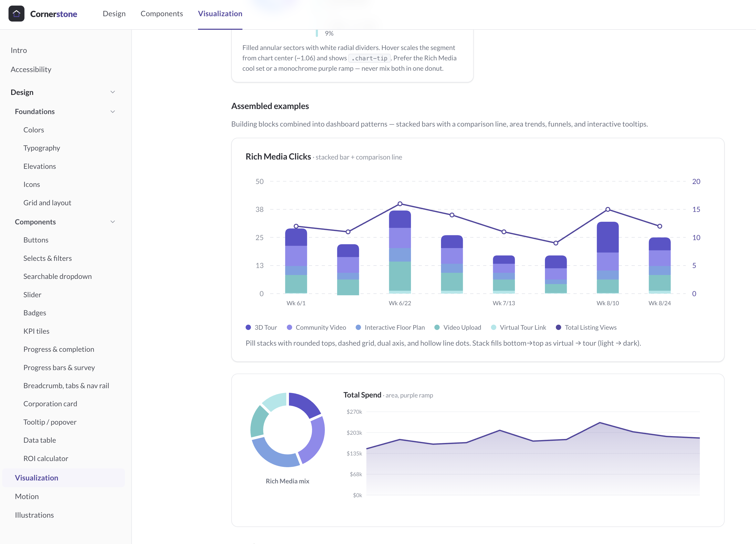The image size is (756, 544).
Task: Go to the Intro page
Action: [x=19, y=50]
